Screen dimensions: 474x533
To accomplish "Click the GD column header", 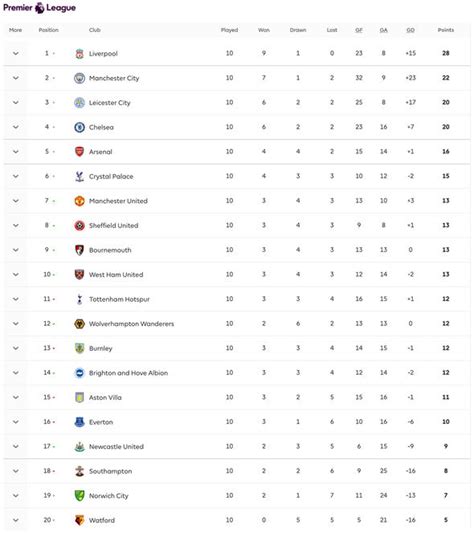I will 410,30.
